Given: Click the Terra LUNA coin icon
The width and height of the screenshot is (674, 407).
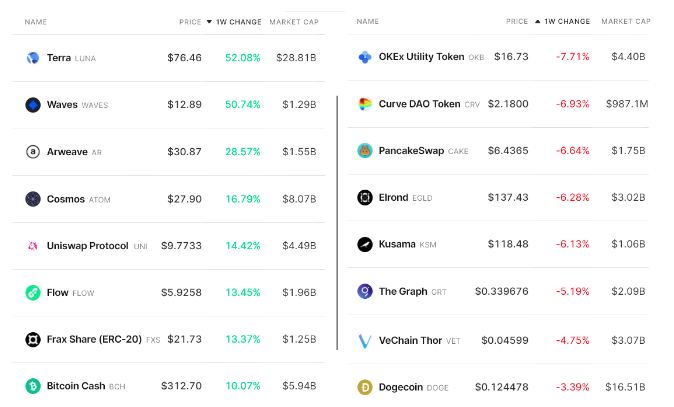Looking at the screenshot, I should 32,58.
